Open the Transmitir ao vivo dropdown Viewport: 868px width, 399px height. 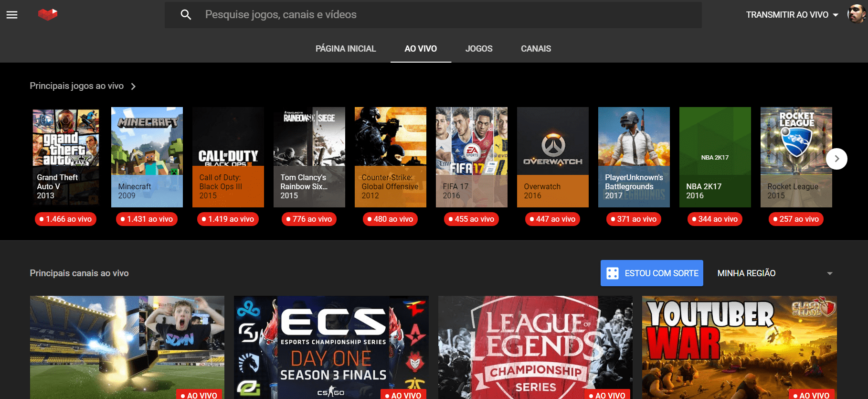pyautogui.click(x=792, y=15)
